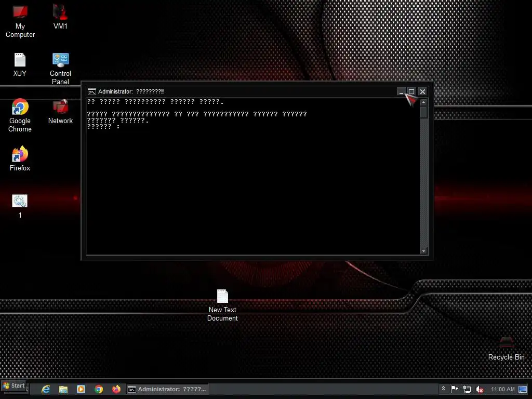This screenshot has height=399, width=532.
Task: Click the console vertical scrollbar thumb
Action: 423,112
